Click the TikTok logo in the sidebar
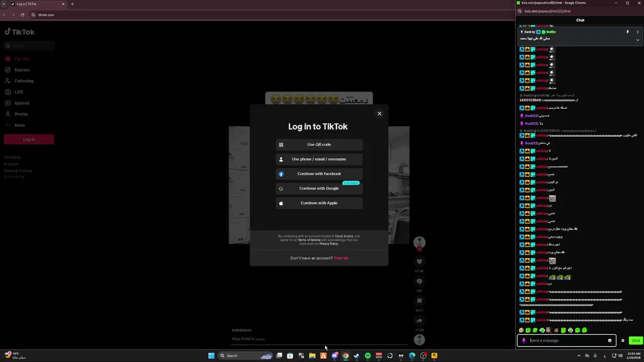Screen dimensions: 644x362 click(20, 32)
